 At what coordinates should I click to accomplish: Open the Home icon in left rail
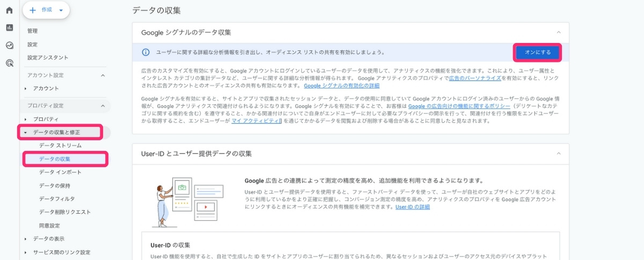9,10
